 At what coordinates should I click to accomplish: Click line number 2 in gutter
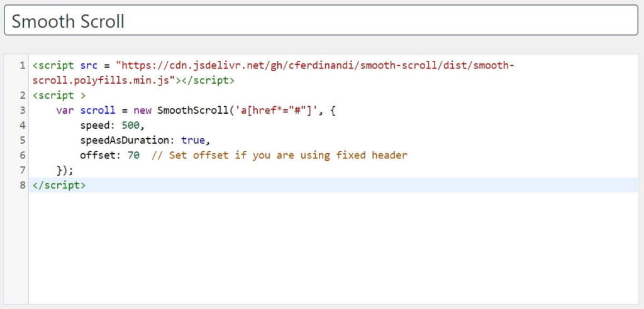22,95
